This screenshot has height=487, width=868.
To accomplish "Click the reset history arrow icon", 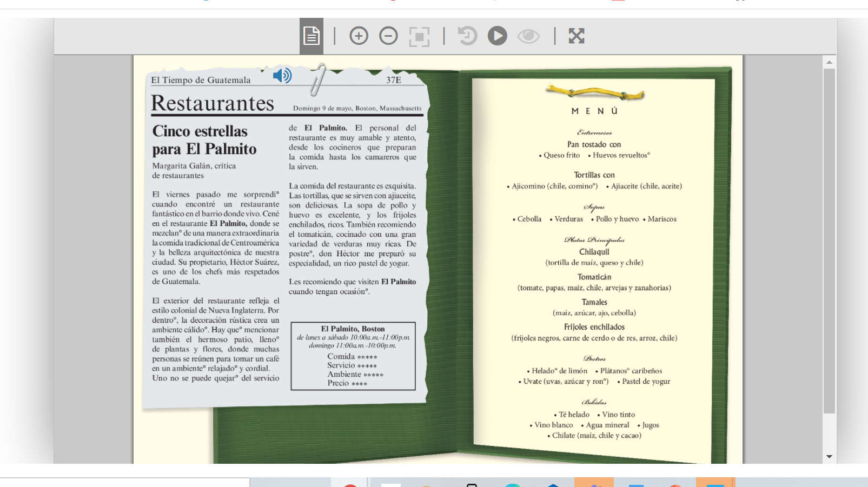I will (467, 36).
